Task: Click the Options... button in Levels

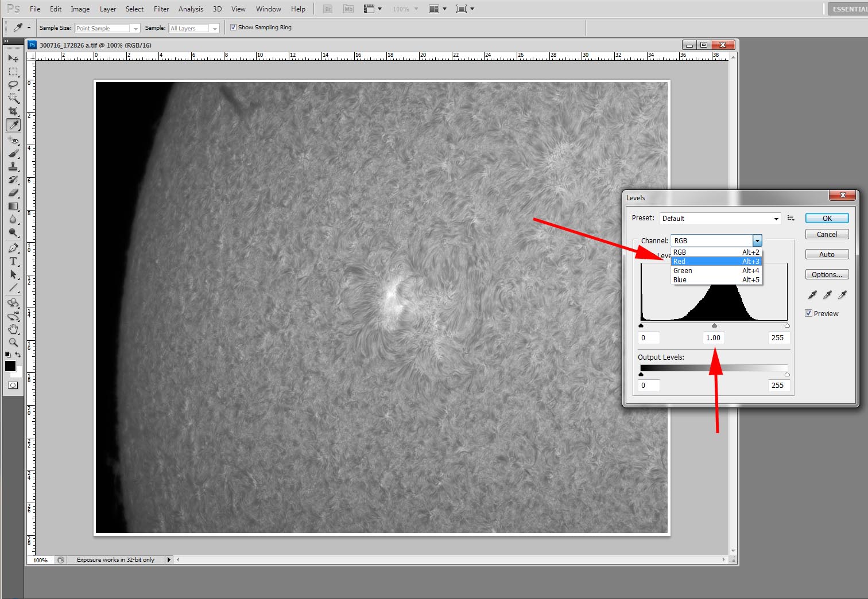Action: click(827, 274)
